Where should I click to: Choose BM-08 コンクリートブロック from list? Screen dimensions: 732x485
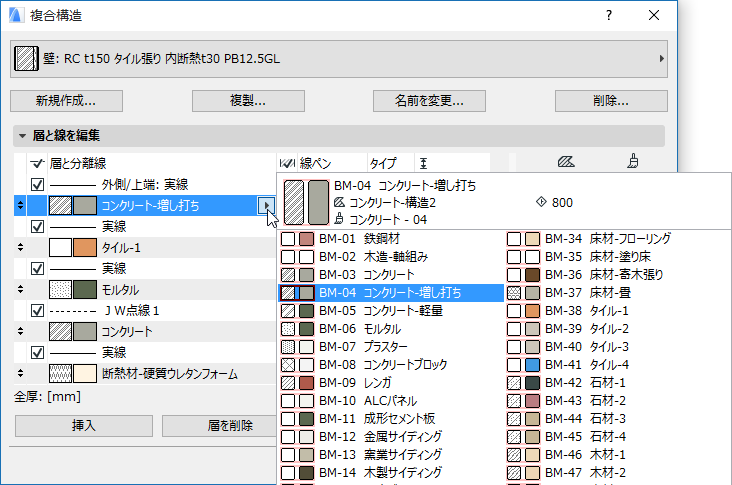(x=391, y=365)
